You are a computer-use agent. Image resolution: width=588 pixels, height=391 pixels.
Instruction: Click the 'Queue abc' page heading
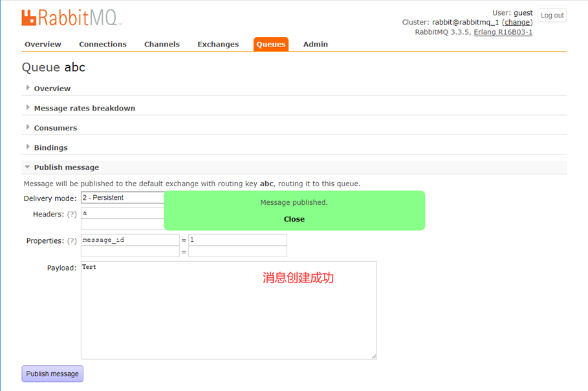[54, 67]
